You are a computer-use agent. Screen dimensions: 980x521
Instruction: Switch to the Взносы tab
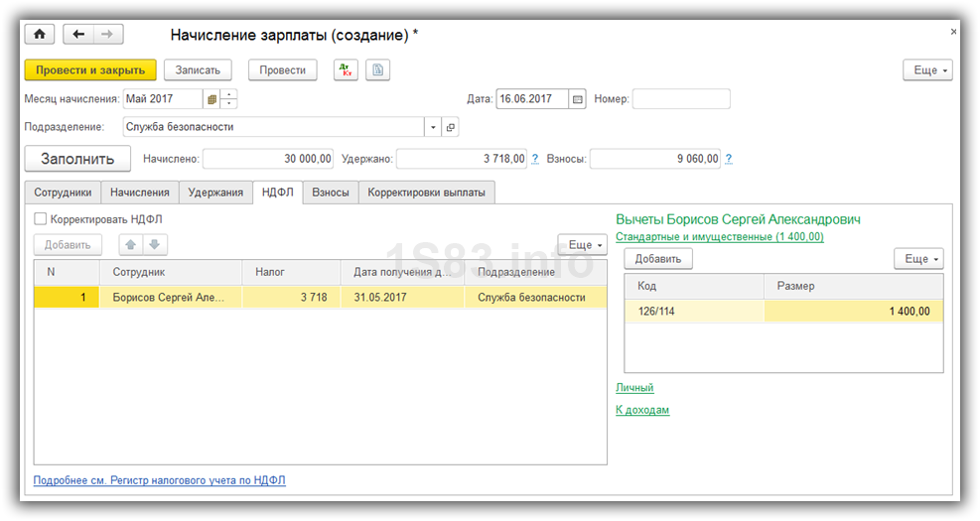pos(331,193)
